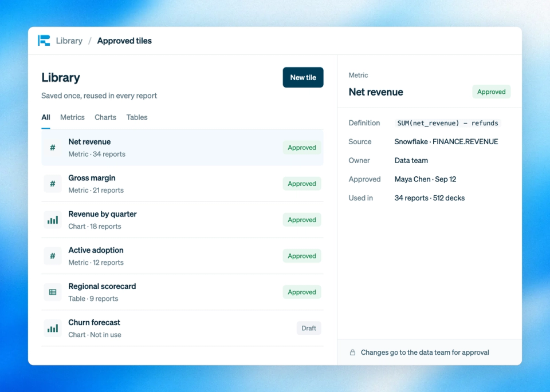Click the Approved badge in the detail panel header
Viewport: 550px width, 392px height.
tap(491, 92)
